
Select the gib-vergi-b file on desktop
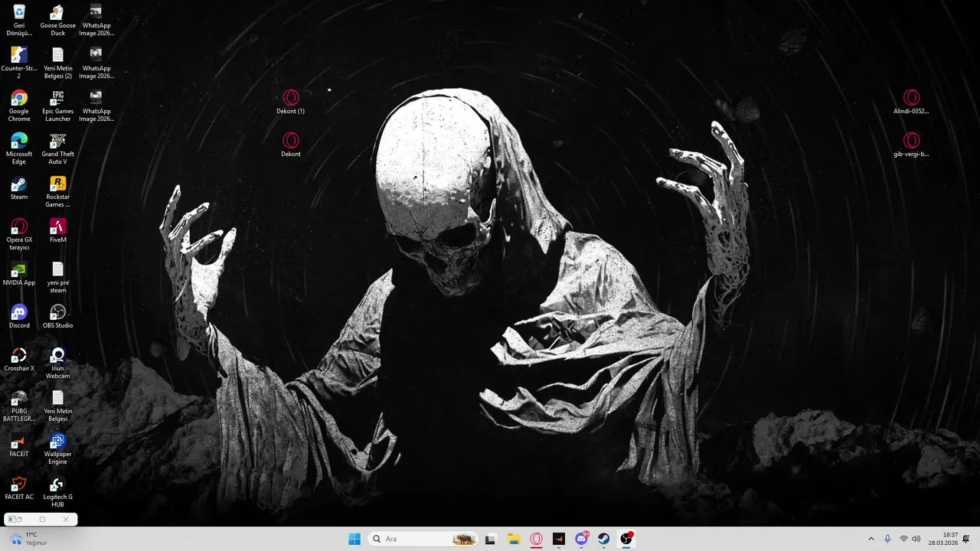911,145
